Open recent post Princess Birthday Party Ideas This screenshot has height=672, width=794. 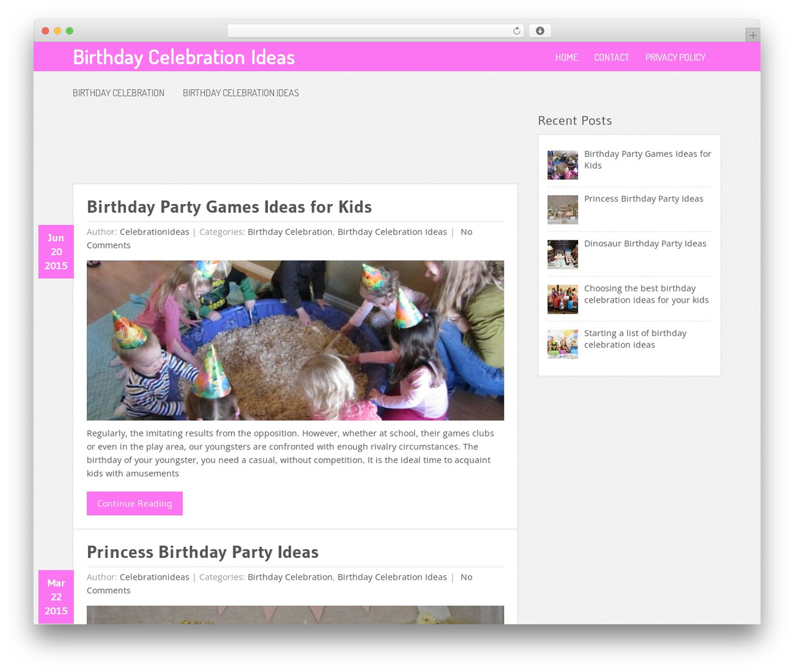coord(643,199)
